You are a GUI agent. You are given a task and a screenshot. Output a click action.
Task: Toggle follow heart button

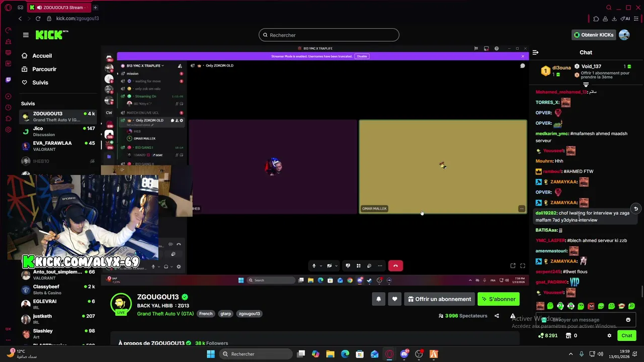tap(394, 299)
